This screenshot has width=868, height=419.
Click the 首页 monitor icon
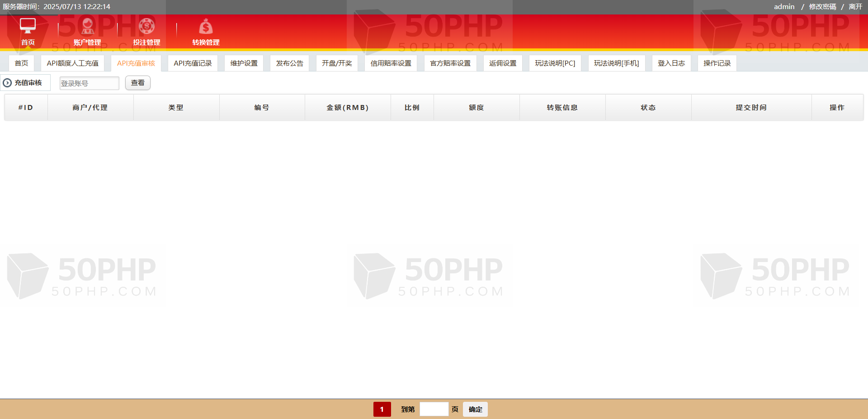[x=28, y=26]
